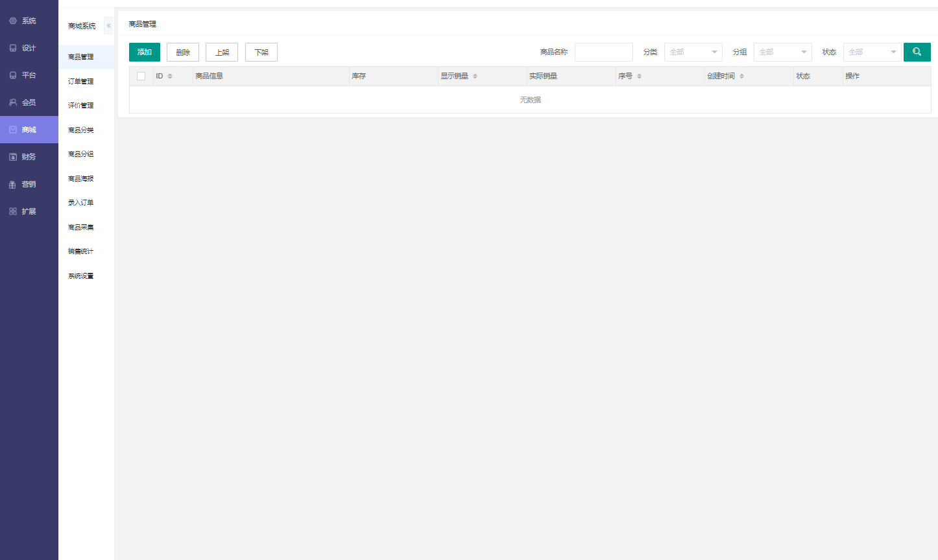Open 扩展 using the grid icon
938x560 pixels.
[x=13, y=211]
